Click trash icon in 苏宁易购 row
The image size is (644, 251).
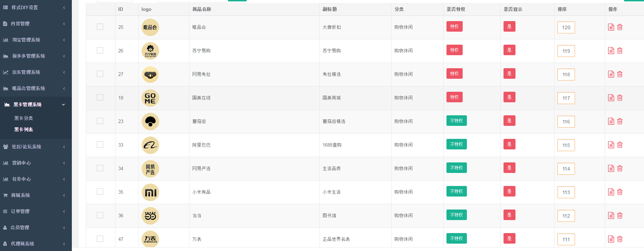coord(620,51)
